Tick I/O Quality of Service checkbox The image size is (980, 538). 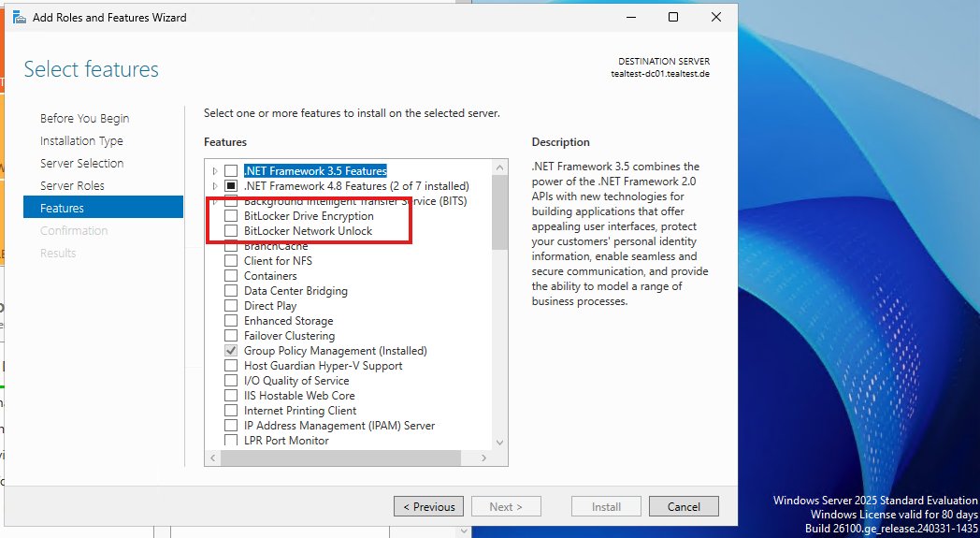[x=231, y=381]
